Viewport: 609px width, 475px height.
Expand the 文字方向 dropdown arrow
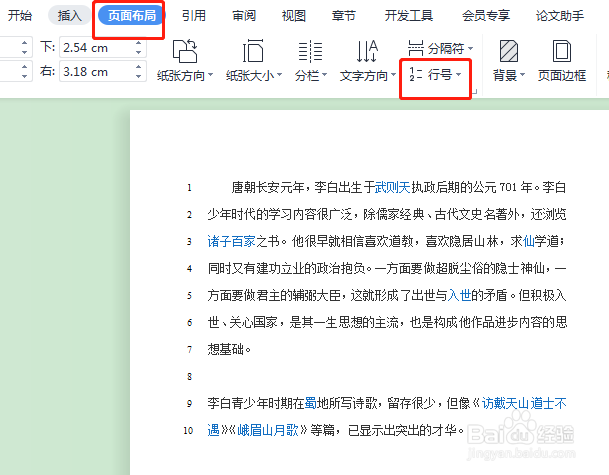pos(393,75)
